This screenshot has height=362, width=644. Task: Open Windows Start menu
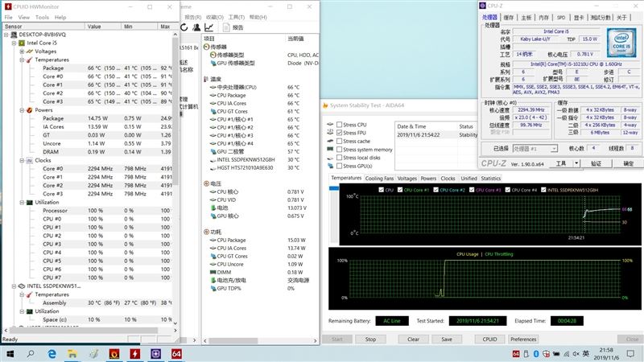10,354
